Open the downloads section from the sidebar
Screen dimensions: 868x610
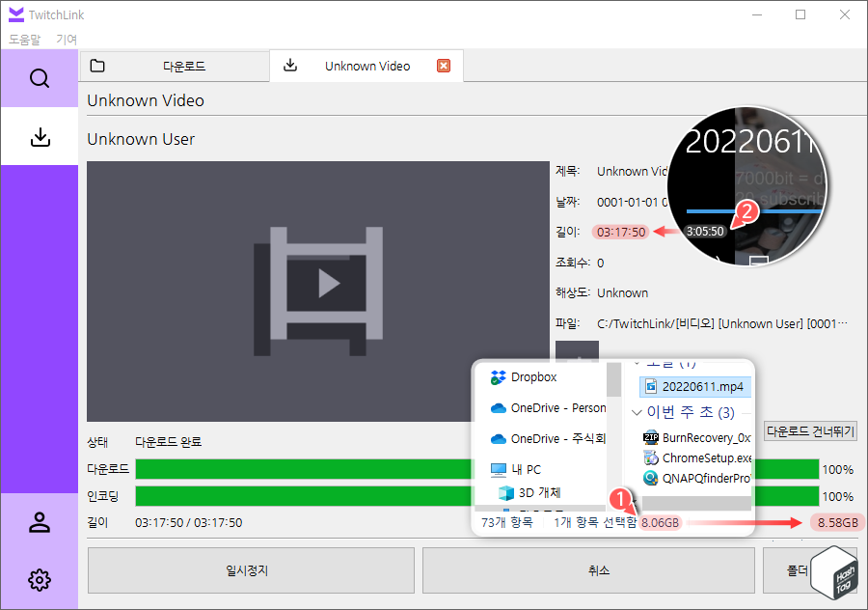click(39, 136)
